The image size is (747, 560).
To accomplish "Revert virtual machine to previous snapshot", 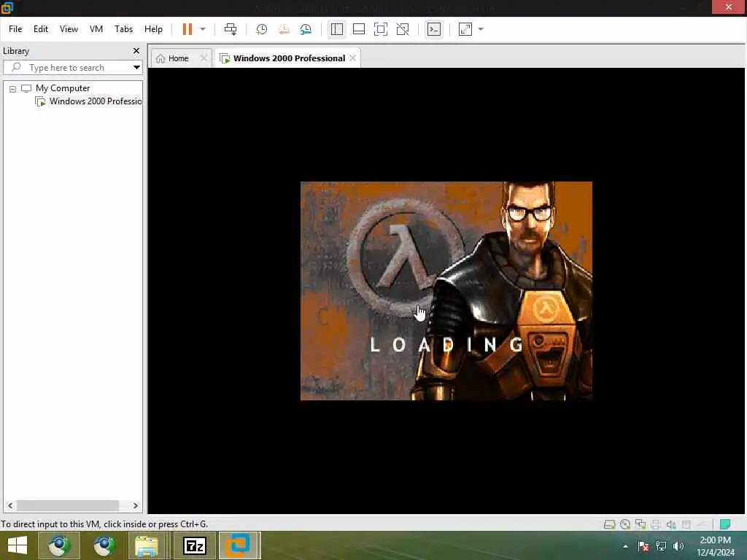I will click(x=284, y=29).
